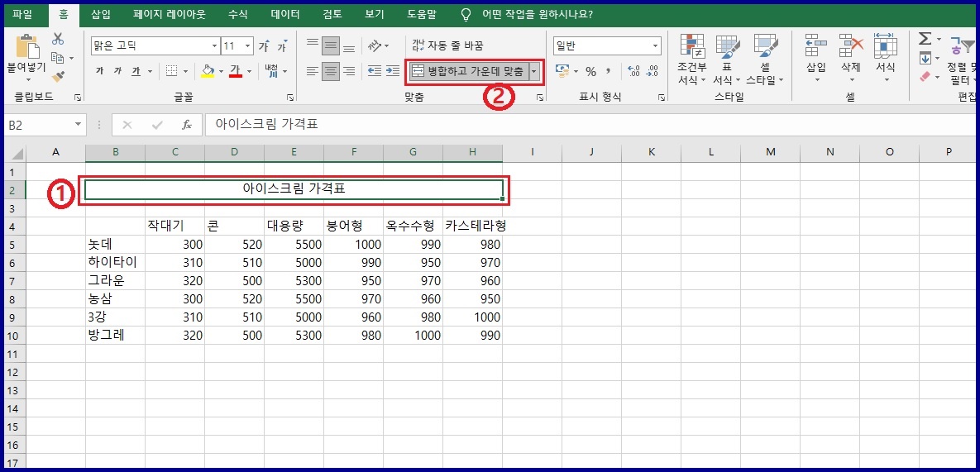Decrease font size with smaller 가 icon
Viewport: 980px width, 472px height.
pyautogui.click(x=282, y=45)
